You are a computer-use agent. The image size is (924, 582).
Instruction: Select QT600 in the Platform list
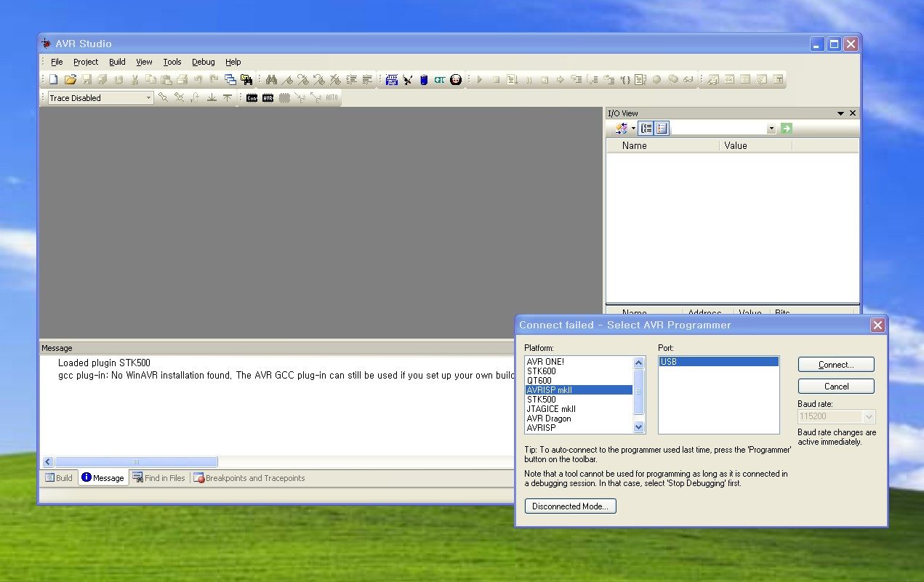coord(579,381)
